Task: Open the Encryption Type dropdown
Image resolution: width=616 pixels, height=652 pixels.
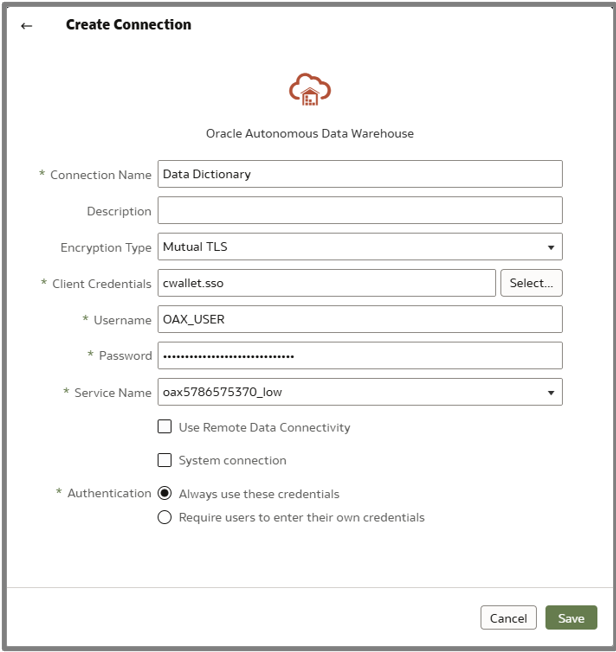Action: pos(360,246)
